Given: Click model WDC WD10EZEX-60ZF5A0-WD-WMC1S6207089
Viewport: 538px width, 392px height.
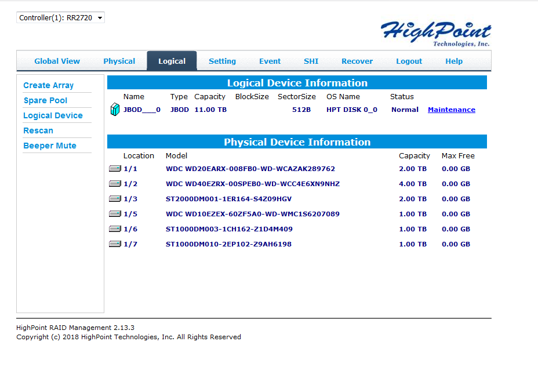Looking at the screenshot, I should click(253, 214).
